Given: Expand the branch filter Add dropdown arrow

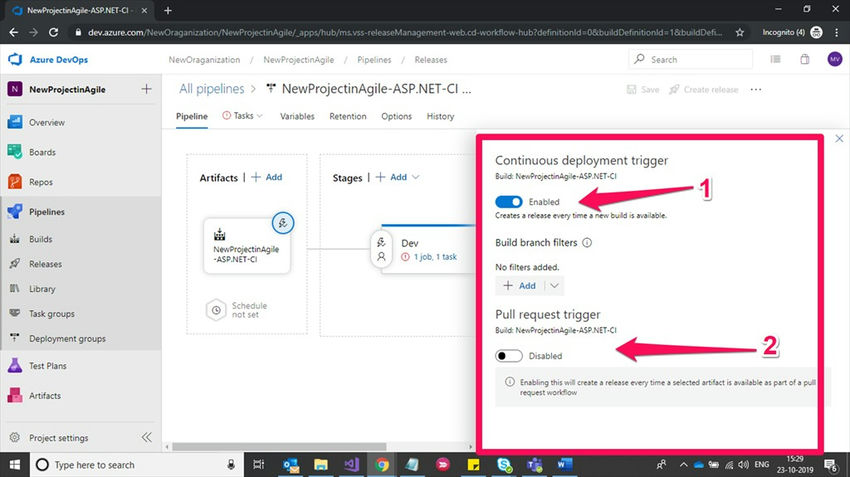Looking at the screenshot, I should 554,286.
